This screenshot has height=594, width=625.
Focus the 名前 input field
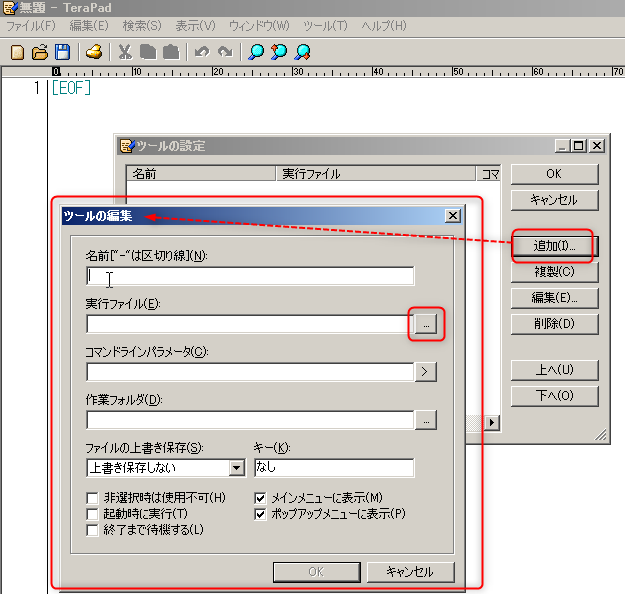[x=250, y=276]
